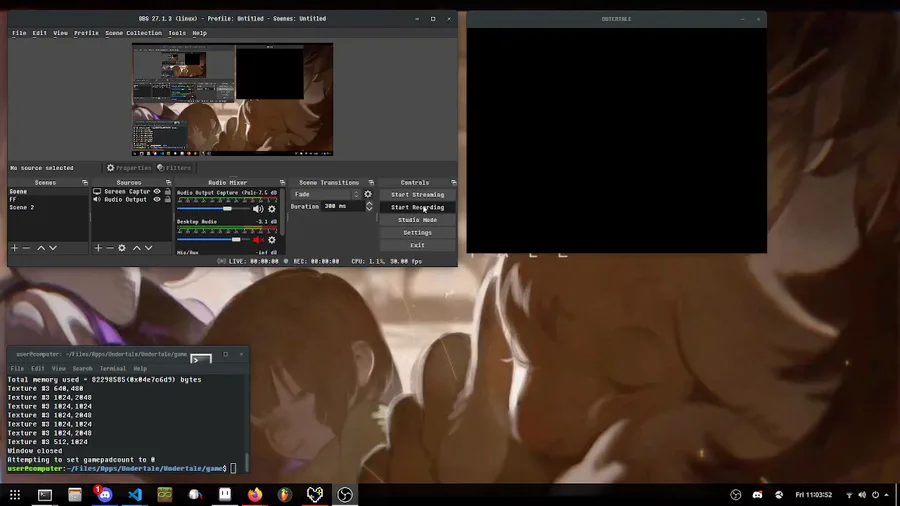Switch to OBS Studio taskbar icon

(x=345, y=495)
